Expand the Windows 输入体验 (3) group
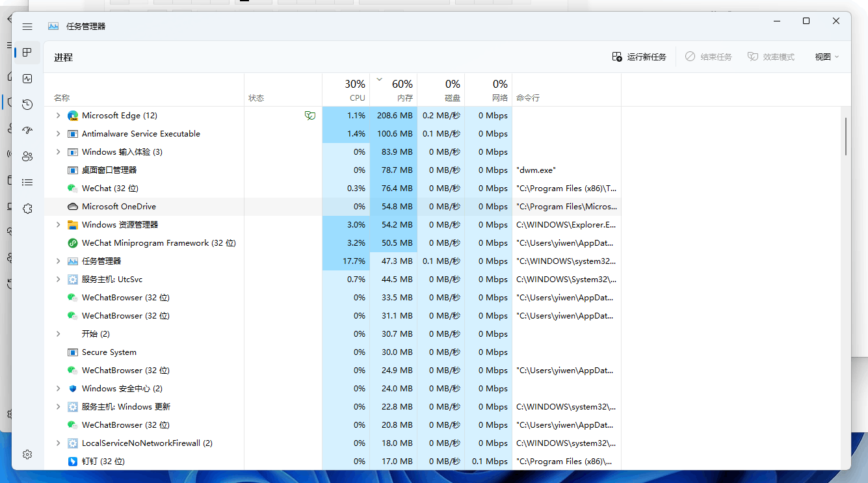Screen dimensions: 868x483 [x=58, y=152]
